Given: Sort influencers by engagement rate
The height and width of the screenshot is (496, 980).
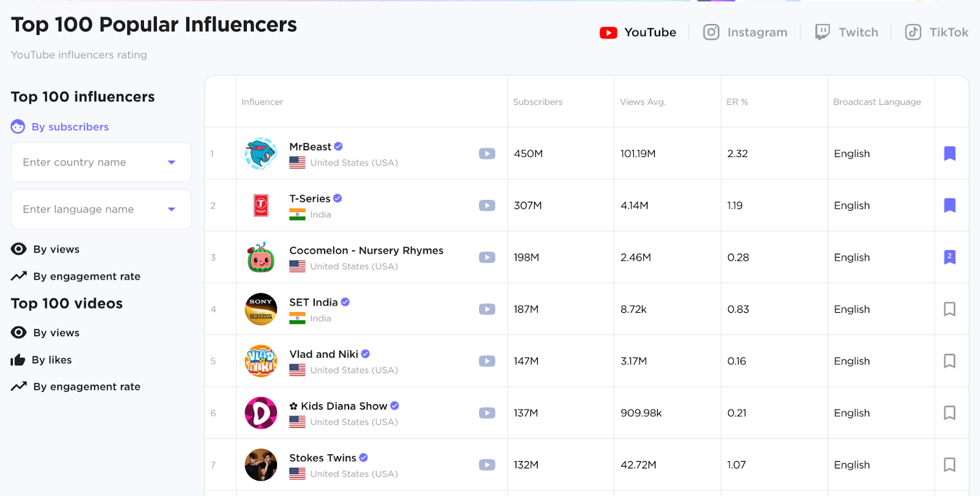Looking at the screenshot, I should [86, 277].
